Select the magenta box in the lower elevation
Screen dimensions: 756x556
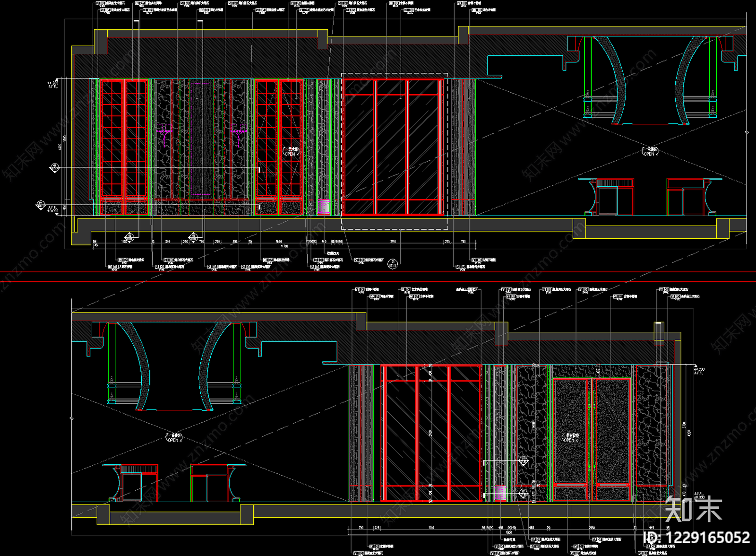coord(500,493)
